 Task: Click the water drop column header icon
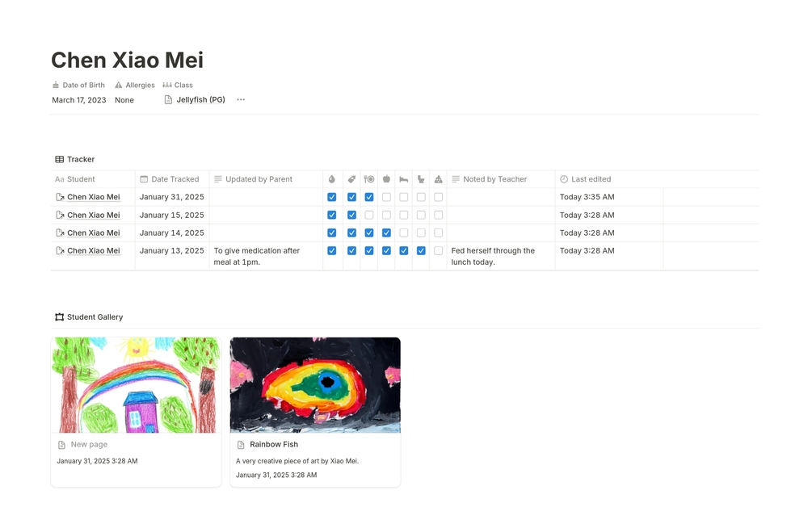click(332, 179)
